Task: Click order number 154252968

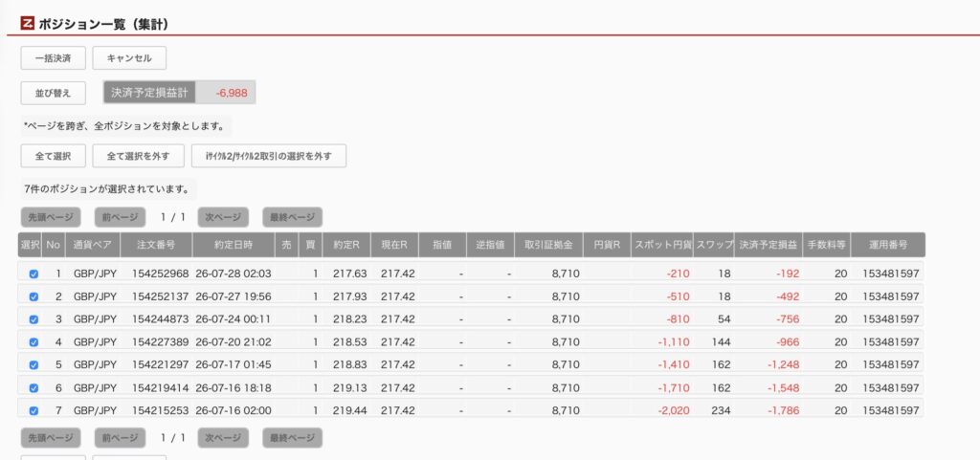Action: [x=161, y=274]
